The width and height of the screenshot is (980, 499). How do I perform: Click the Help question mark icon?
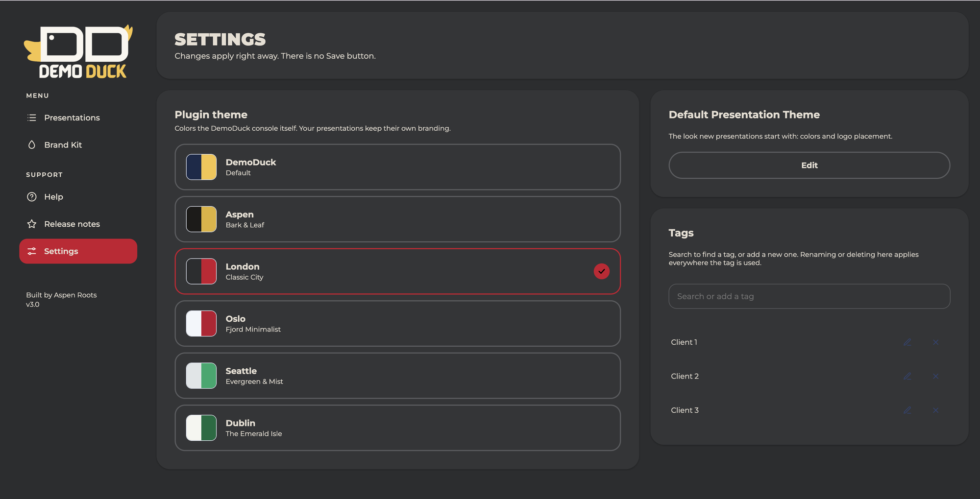32,197
